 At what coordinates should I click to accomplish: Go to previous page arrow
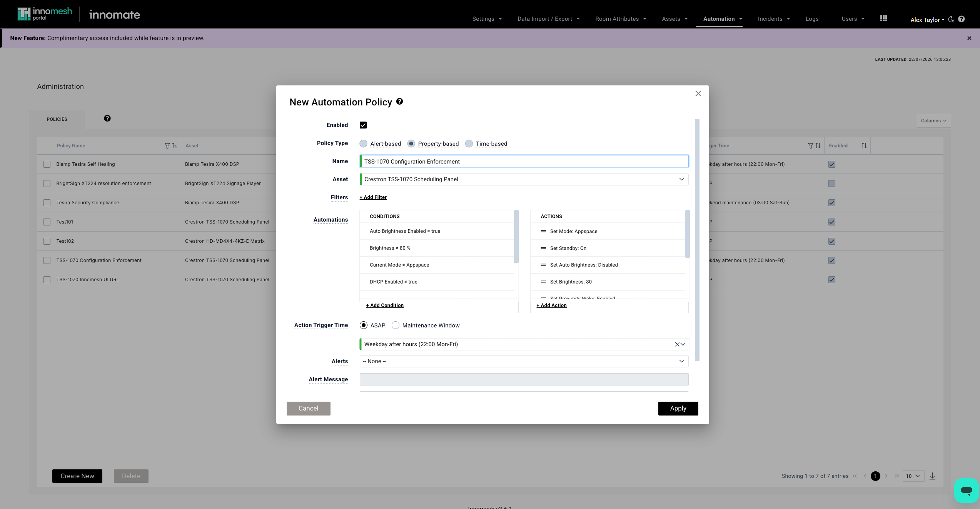(x=865, y=476)
